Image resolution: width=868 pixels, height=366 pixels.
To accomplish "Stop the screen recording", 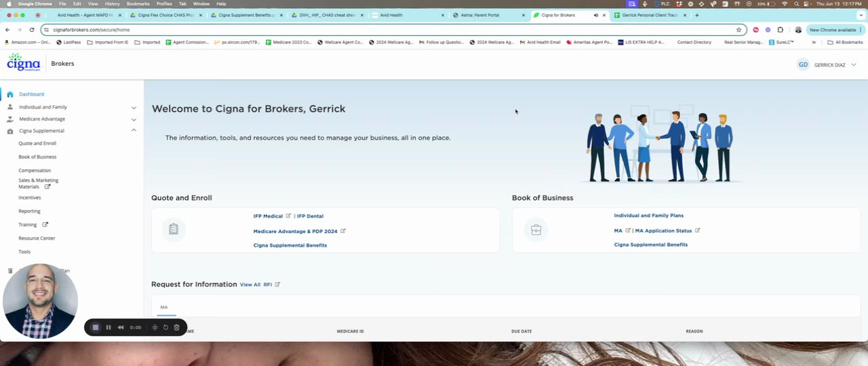I will [96, 327].
